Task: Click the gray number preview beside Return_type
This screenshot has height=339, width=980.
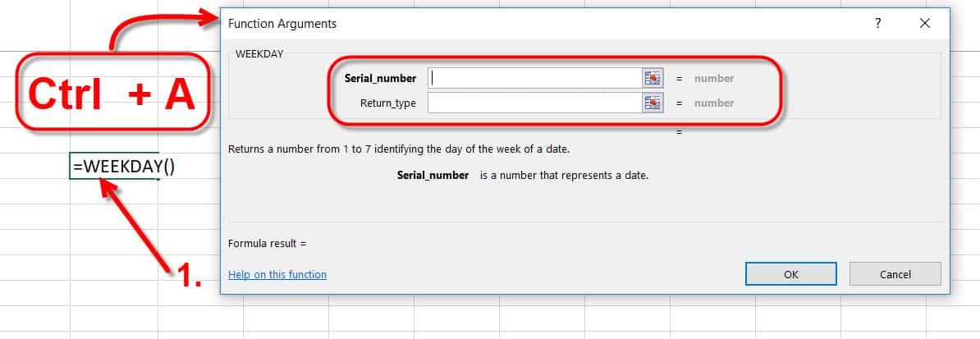Action: 714,103
